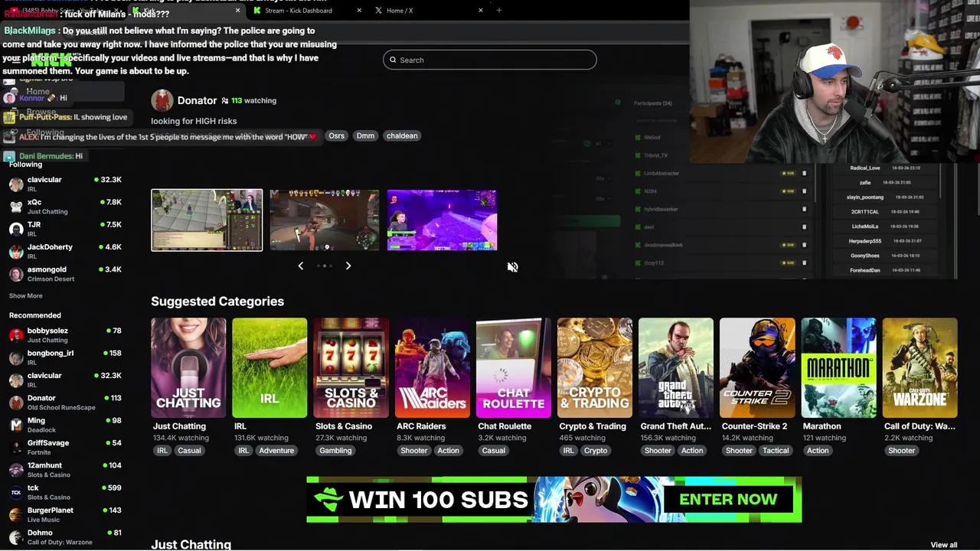Unmute the featured stream preview
The width and height of the screenshot is (980, 551).
(x=512, y=267)
